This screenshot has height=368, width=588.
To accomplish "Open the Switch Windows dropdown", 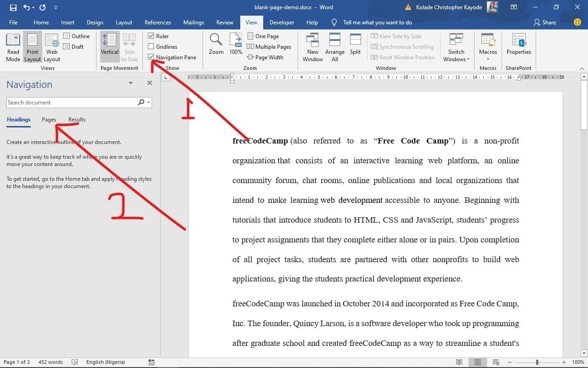I will 456,46.
